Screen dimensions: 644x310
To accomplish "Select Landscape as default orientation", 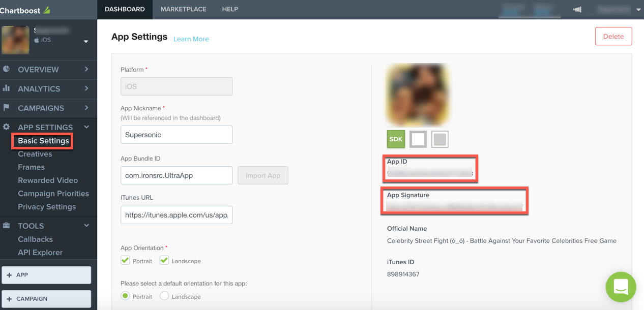I will [x=164, y=296].
